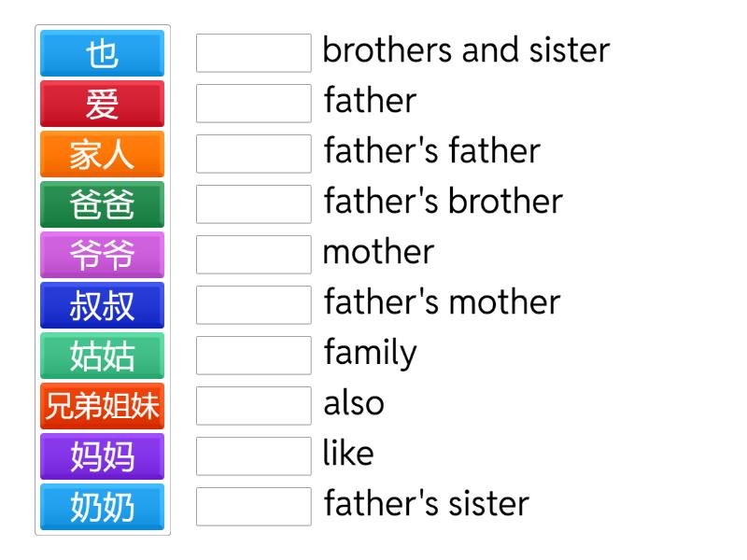Screen dimensions: 747x560
Task: Pick the orange 家人 tile
Action: click(102, 154)
